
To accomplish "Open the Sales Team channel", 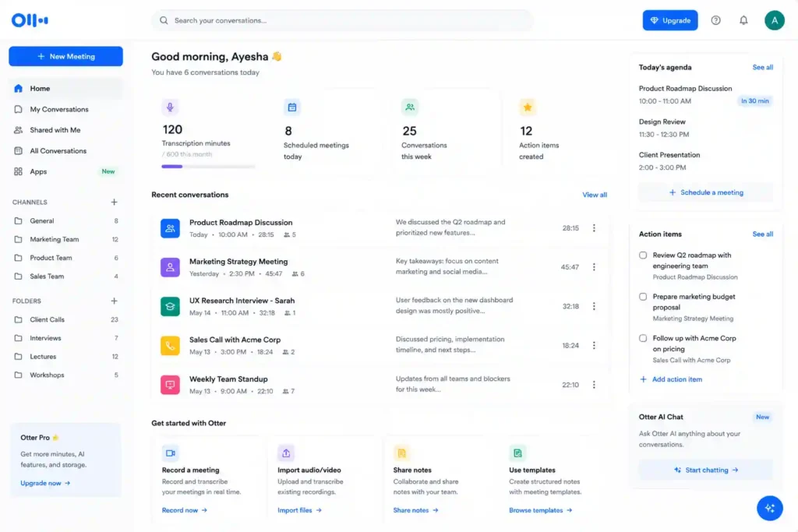I will coord(65,277).
